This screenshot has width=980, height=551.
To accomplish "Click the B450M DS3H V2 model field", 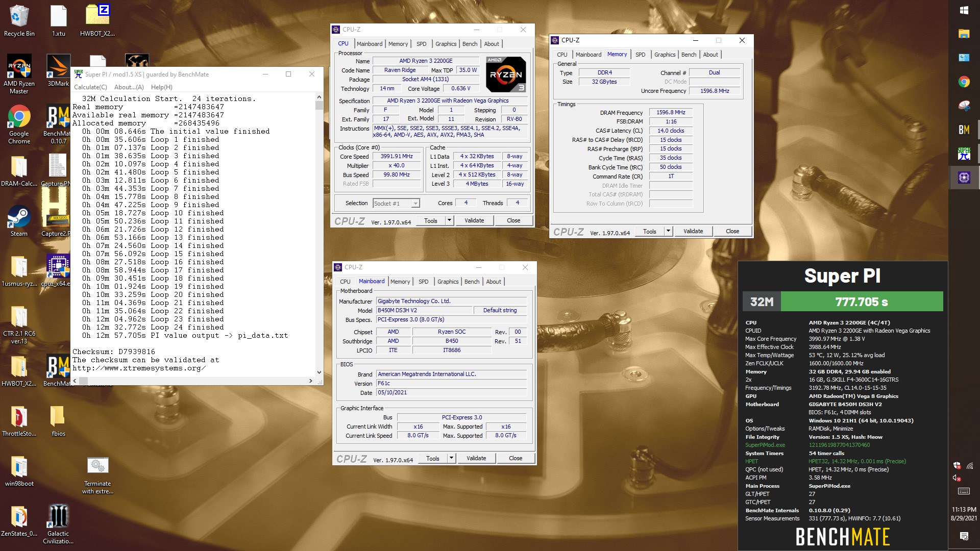I will coord(424,310).
